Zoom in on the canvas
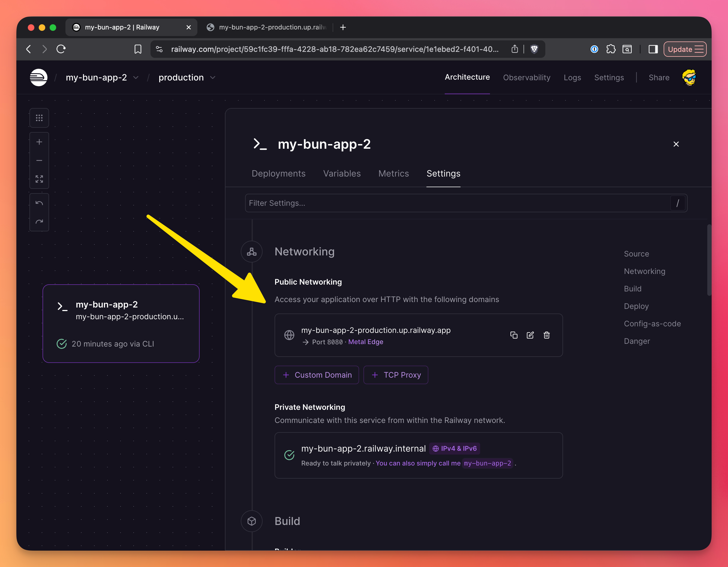The width and height of the screenshot is (728, 567). click(x=39, y=142)
